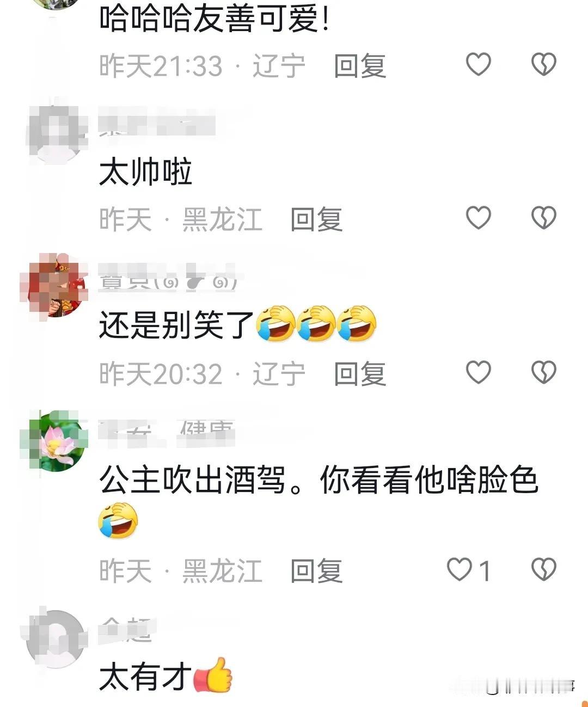Reply to the '公主吹出酒驾' comment
Screen dimensions: 588x707
click(x=316, y=571)
